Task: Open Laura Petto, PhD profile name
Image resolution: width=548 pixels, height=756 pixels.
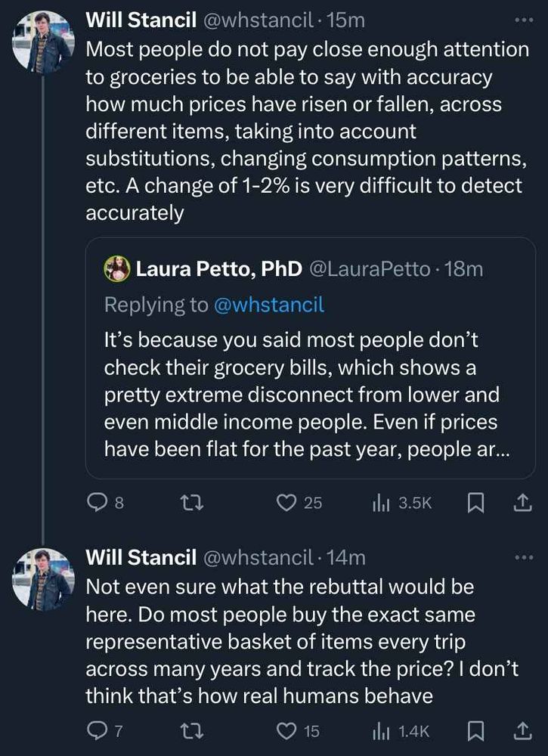Action: click(218, 269)
